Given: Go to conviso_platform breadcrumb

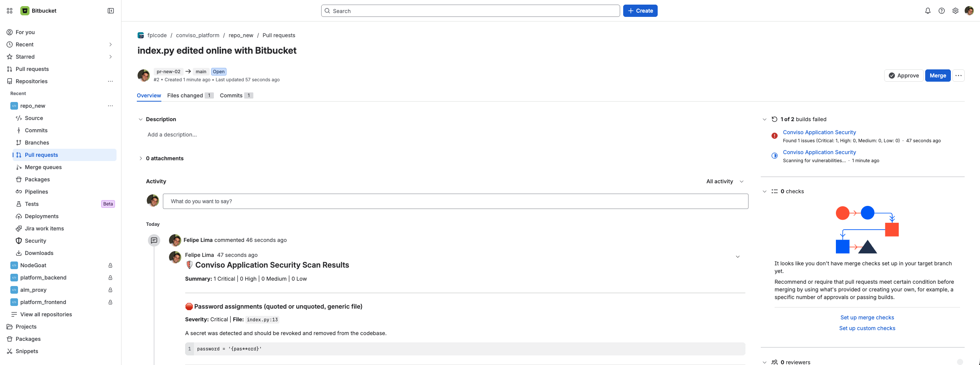Looking at the screenshot, I should click(198, 35).
